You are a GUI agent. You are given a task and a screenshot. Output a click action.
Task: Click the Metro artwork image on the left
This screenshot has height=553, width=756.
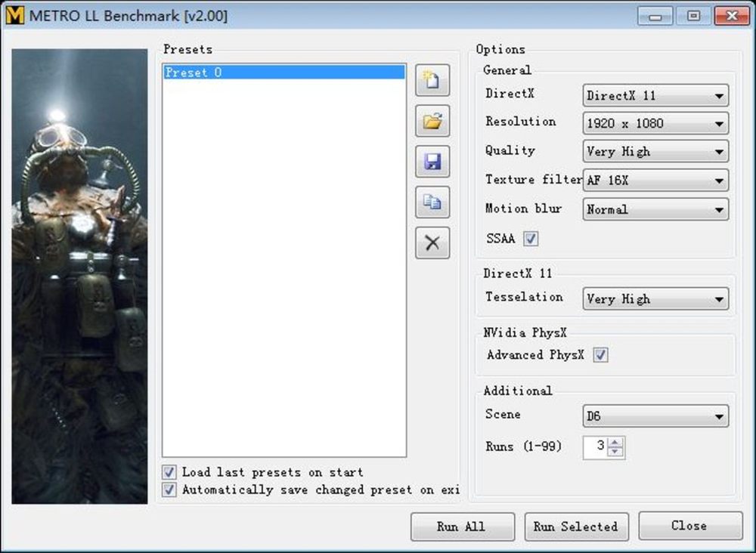pyautogui.click(x=79, y=276)
